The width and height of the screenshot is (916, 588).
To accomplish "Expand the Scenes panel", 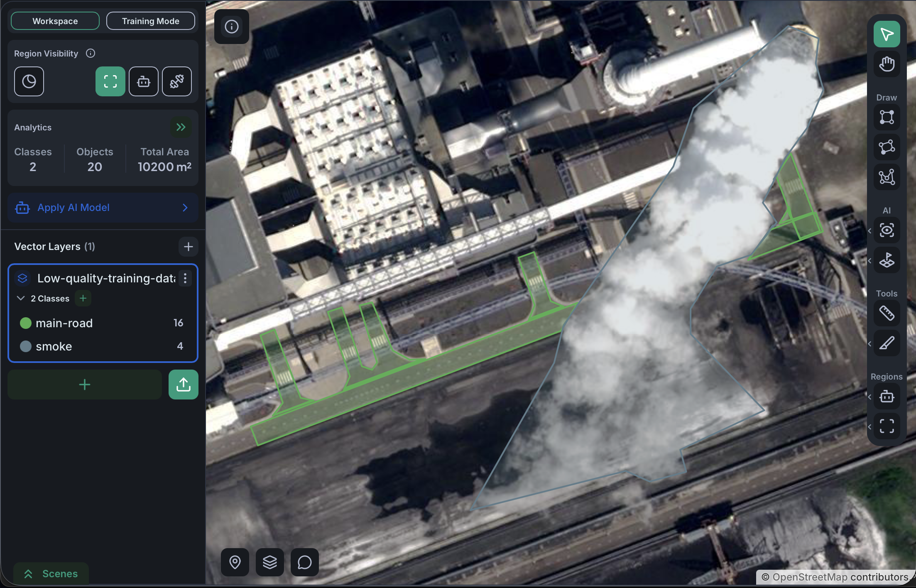I will coord(51,573).
